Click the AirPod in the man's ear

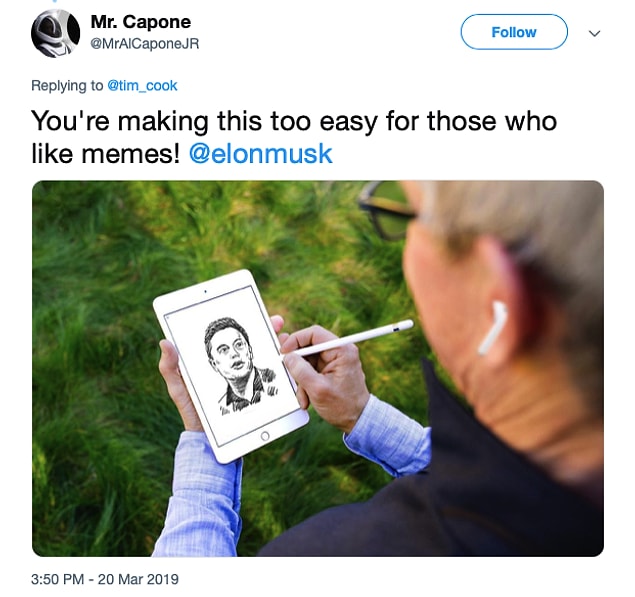point(492,328)
